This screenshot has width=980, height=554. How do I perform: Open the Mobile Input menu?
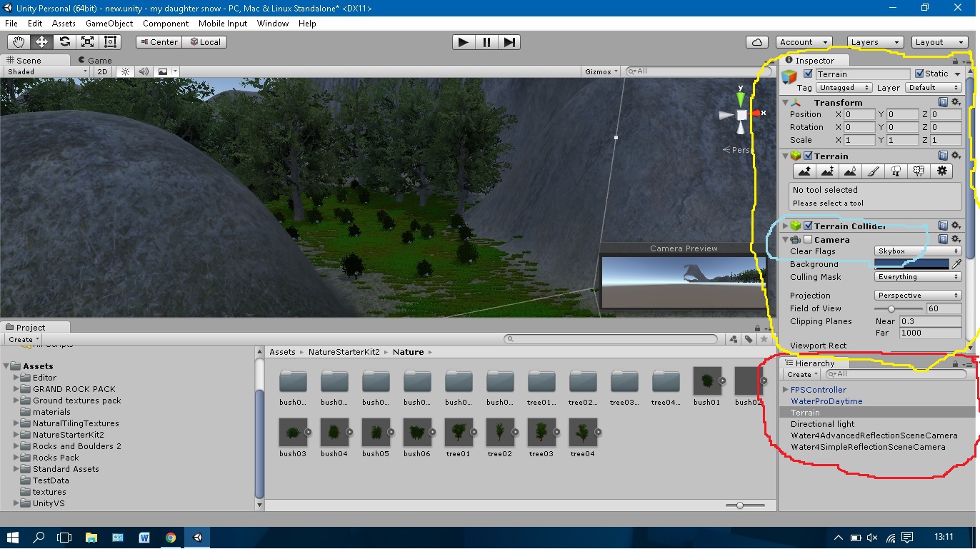click(223, 23)
